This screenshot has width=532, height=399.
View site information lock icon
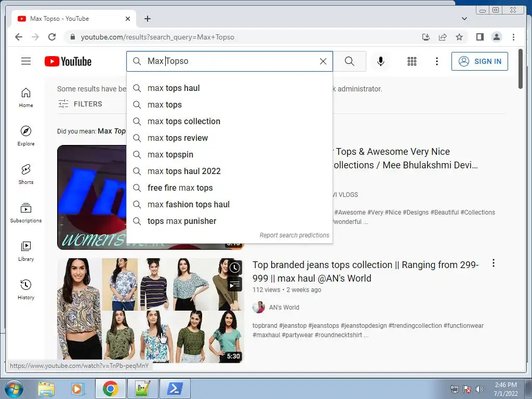click(x=72, y=37)
